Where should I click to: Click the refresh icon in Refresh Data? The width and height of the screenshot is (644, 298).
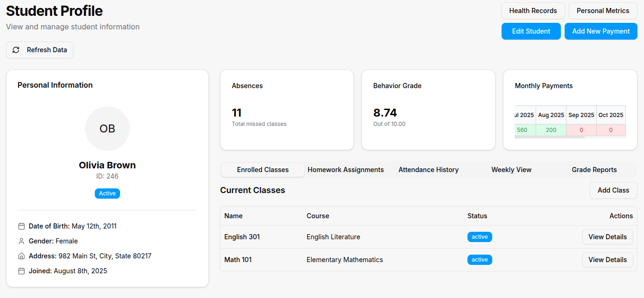[16, 50]
